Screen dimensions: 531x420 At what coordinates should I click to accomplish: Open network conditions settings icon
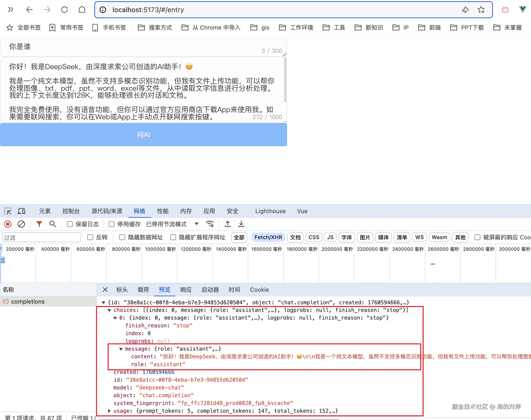[x=209, y=224]
